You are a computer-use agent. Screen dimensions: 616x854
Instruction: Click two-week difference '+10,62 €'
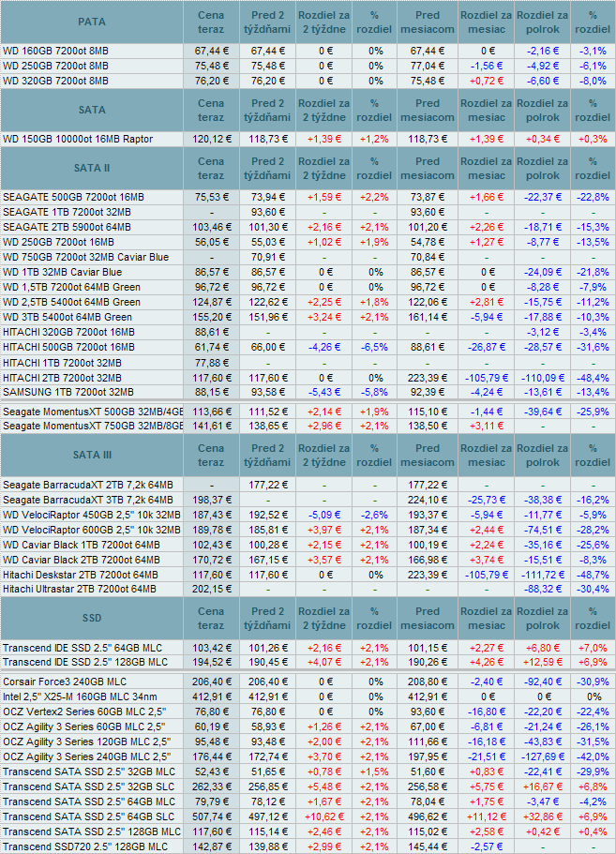[324, 817]
